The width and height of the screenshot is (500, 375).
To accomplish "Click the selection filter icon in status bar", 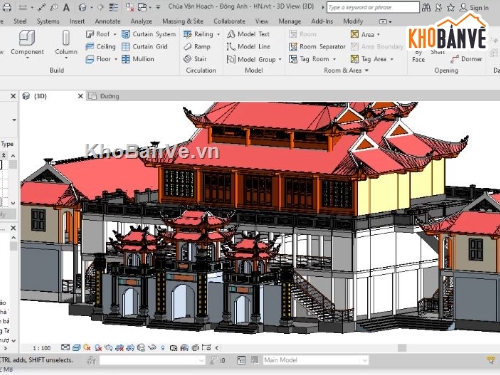I will (x=490, y=360).
